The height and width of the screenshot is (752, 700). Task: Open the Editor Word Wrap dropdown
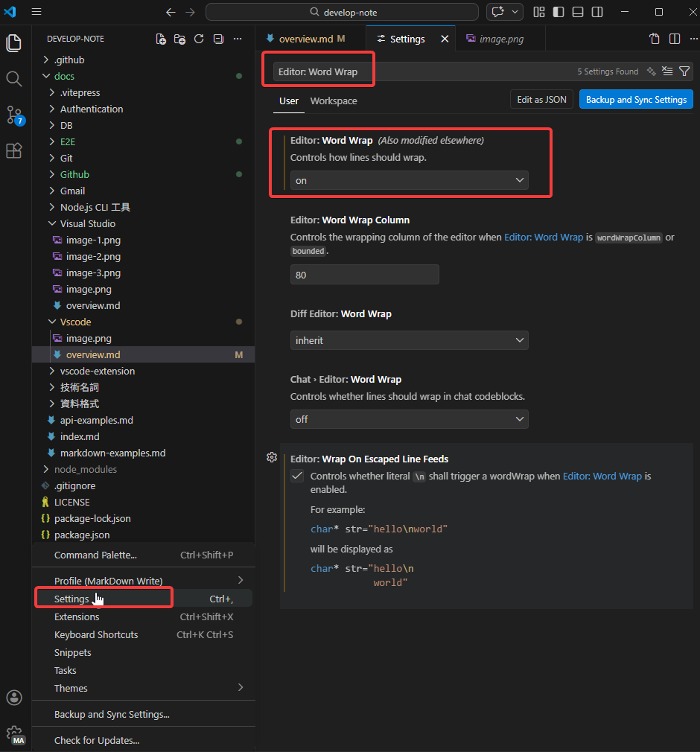[409, 180]
